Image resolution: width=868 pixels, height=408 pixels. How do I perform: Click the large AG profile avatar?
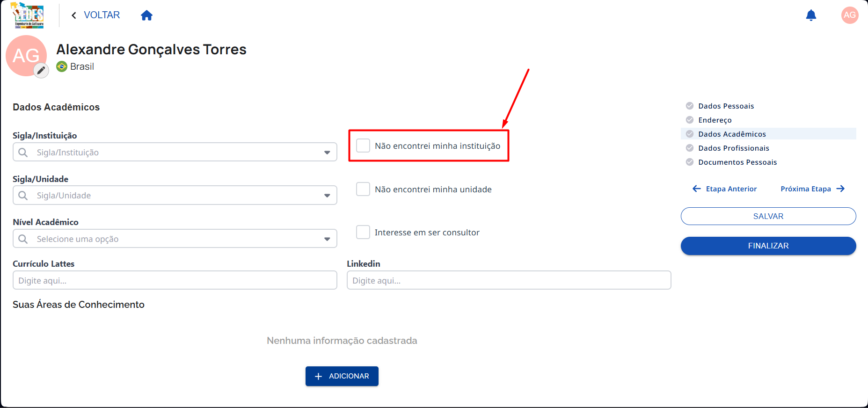click(26, 56)
